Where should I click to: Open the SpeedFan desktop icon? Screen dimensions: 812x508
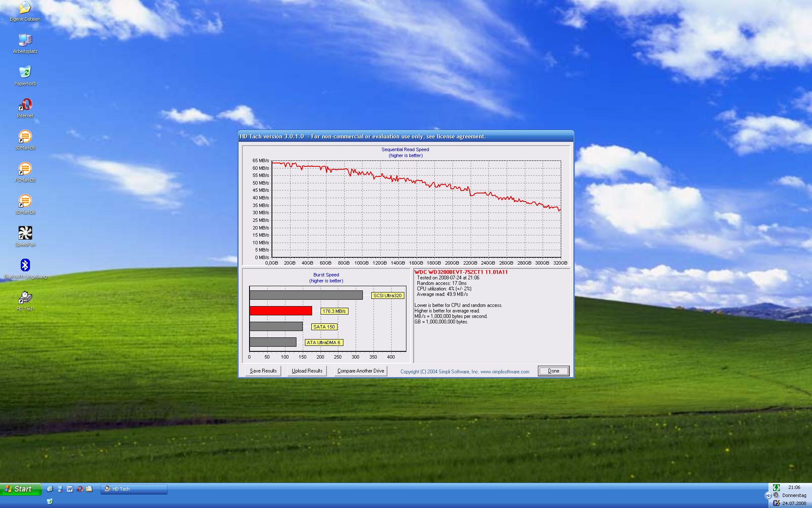(x=25, y=233)
